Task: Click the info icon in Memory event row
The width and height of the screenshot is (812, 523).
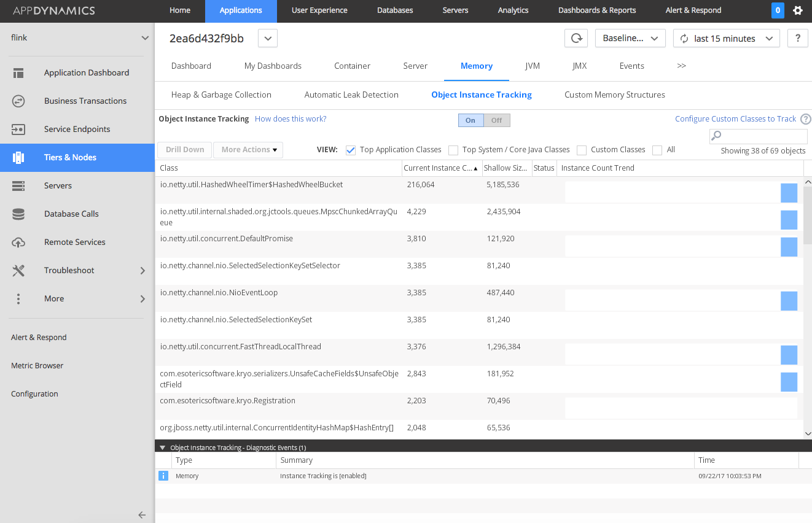Action: click(163, 476)
